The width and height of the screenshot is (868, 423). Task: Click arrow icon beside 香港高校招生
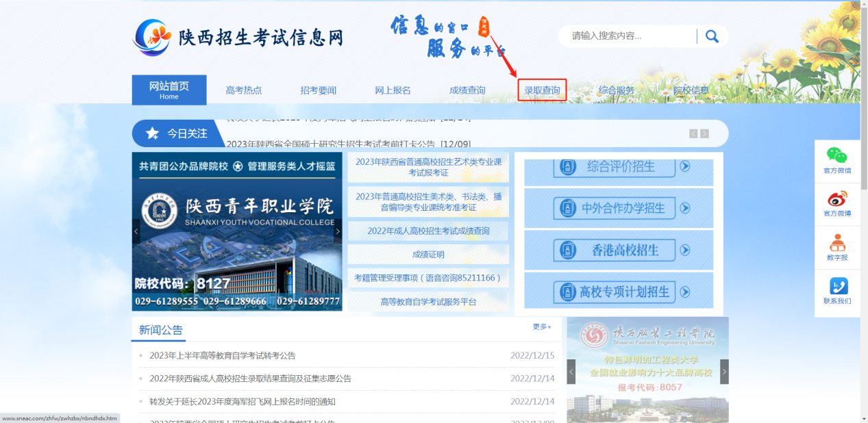pyautogui.click(x=684, y=250)
